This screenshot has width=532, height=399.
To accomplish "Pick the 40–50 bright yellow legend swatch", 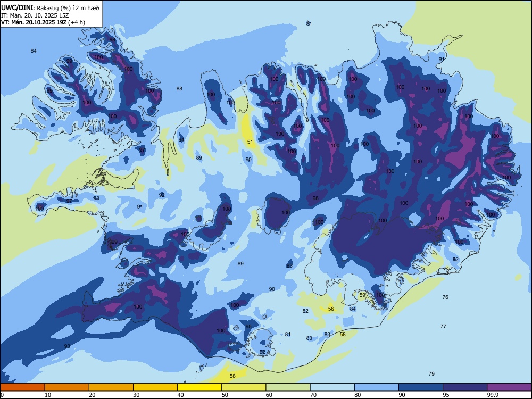I will tap(199, 387).
